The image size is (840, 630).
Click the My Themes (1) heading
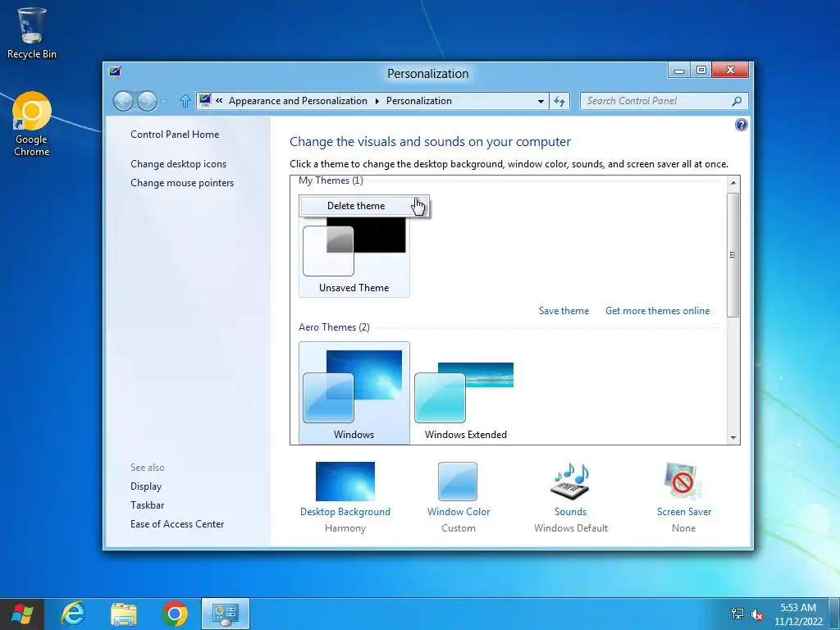[331, 180]
